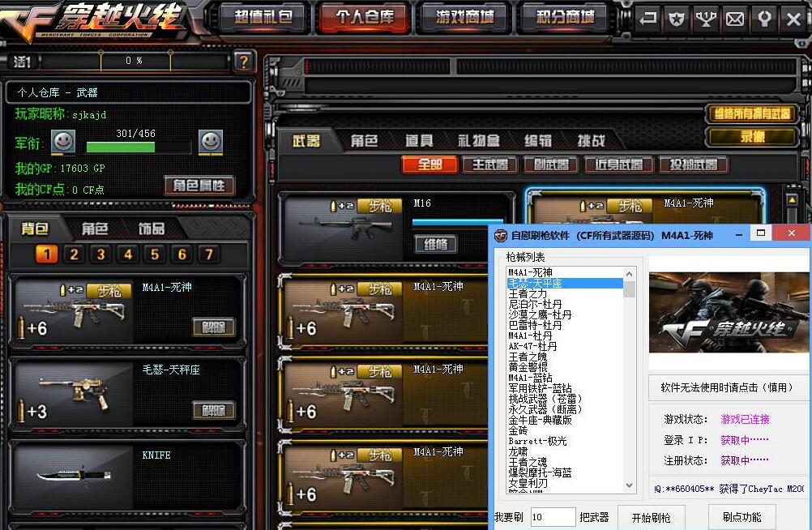This screenshot has height=530, width=812.
Task: Switch to the 角色 warehouse tab
Action: (x=364, y=140)
